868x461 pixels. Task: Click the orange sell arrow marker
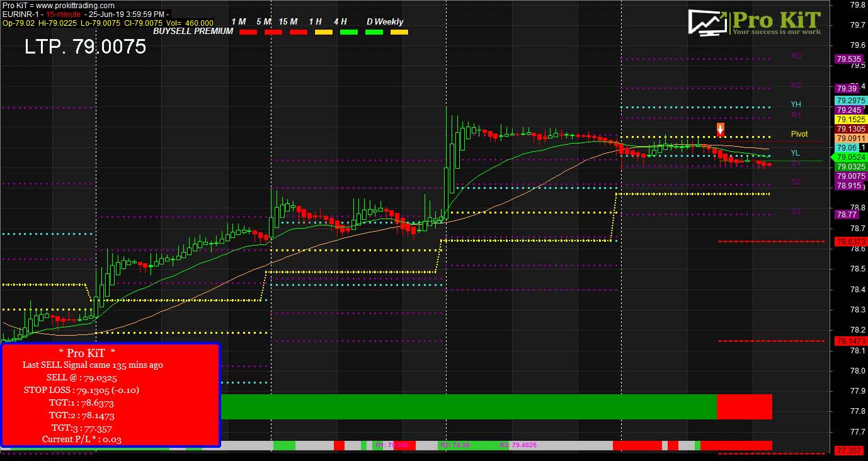coord(719,130)
